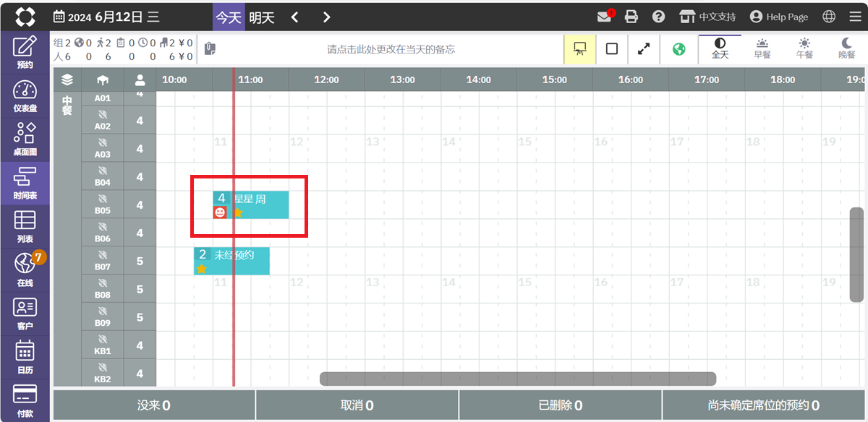Toggle visibility icon for table A02
The image size is (868, 422).
pyautogui.click(x=103, y=113)
